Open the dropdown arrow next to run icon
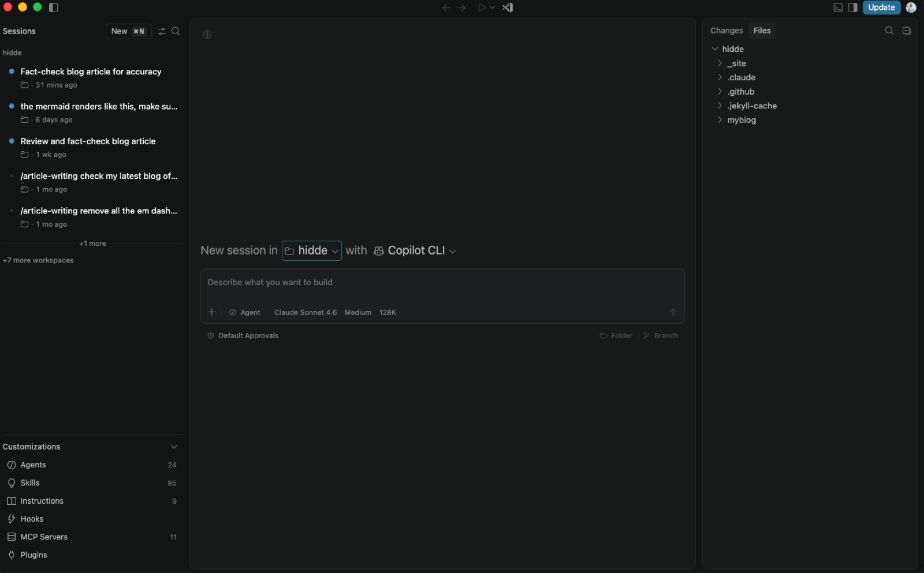 [492, 8]
